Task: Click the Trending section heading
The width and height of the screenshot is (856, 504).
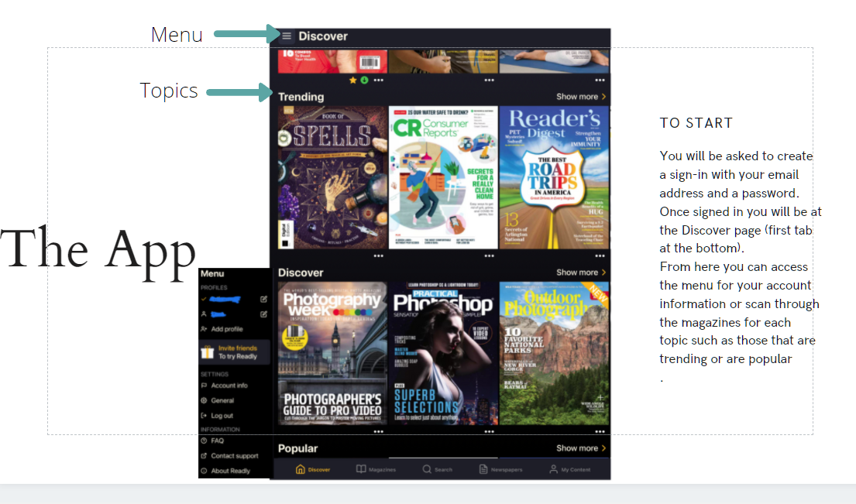Action: coord(301,97)
